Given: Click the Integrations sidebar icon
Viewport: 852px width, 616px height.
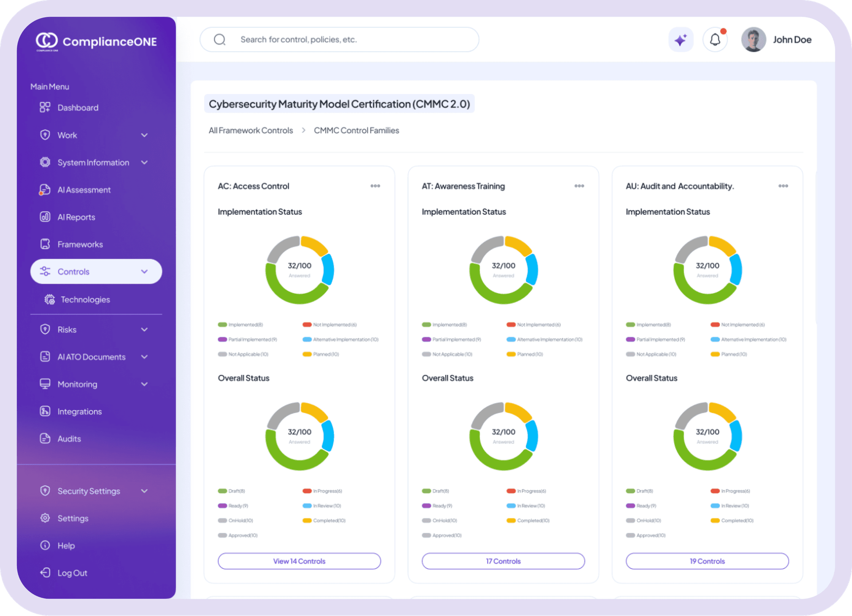Looking at the screenshot, I should pos(45,411).
